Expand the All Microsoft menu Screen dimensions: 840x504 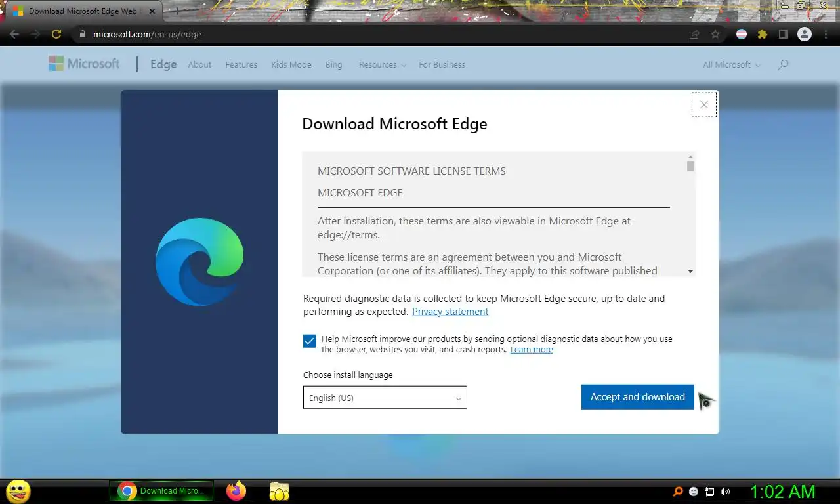coord(732,64)
